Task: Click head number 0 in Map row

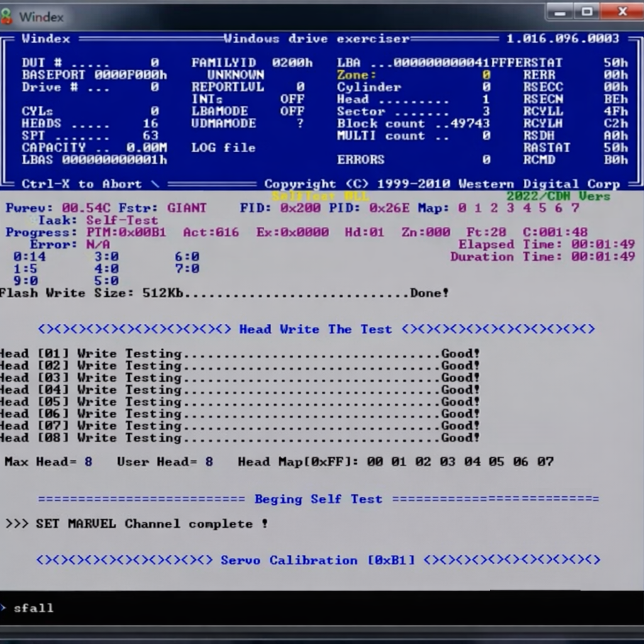Action: click(x=462, y=208)
